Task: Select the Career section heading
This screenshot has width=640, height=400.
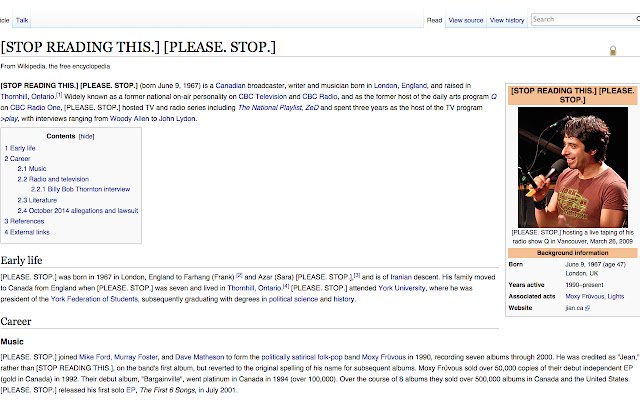Action: tap(16, 322)
